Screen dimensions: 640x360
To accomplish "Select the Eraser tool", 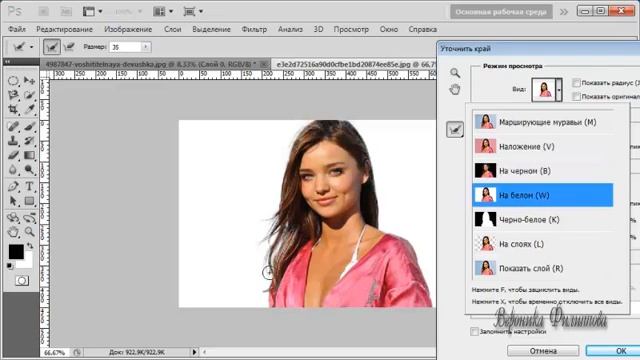I will (x=13, y=156).
